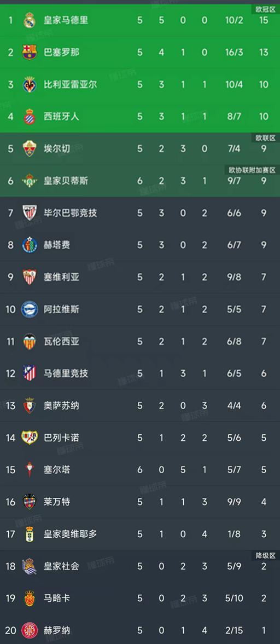Image resolution: width=280 pixels, height=644 pixels.
Task: Click the Rayo Vallecano crest
Action: pyautogui.click(x=30, y=438)
